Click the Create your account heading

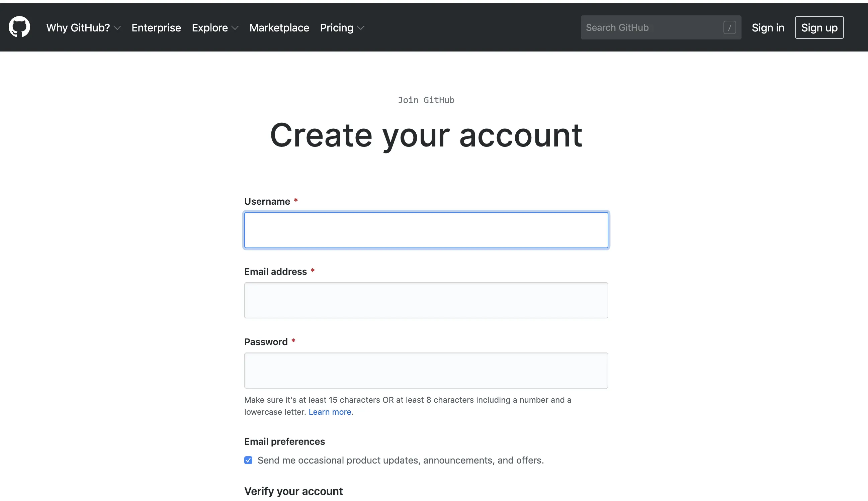click(426, 135)
